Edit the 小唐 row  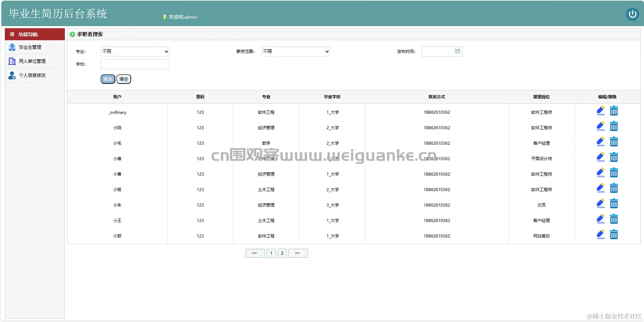pyautogui.click(x=601, y=157)
